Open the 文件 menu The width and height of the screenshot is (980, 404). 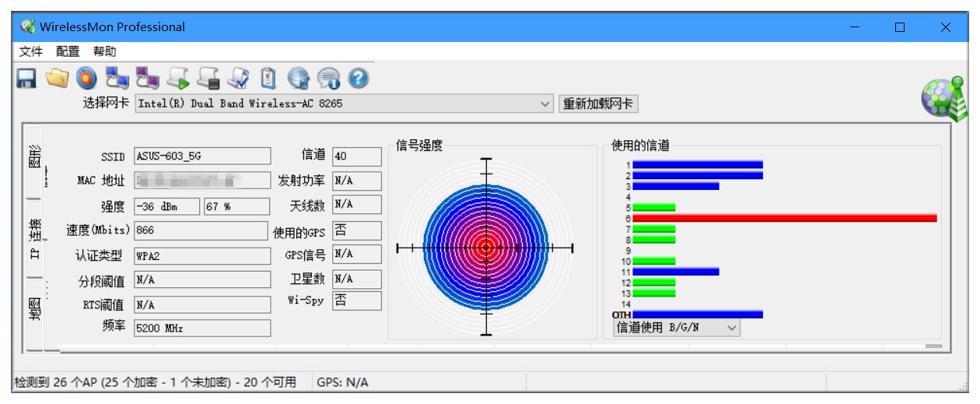[x=30, y=52]
